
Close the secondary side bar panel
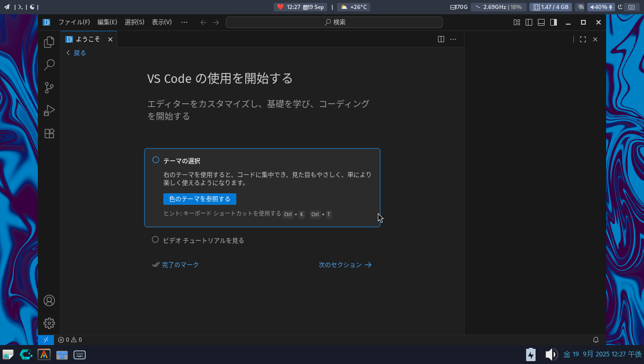[x=595, y=39]
